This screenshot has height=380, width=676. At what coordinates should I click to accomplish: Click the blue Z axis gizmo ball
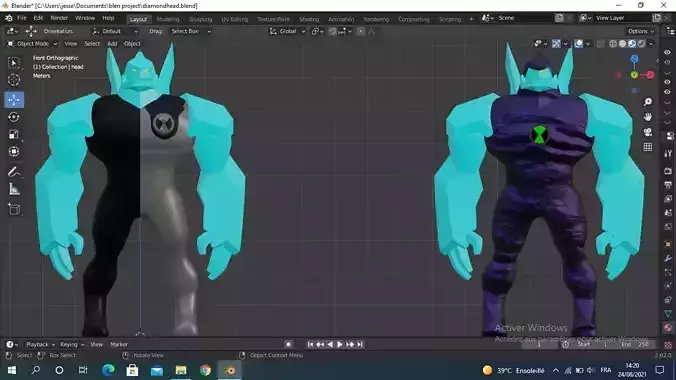click(x=634, y=59)
